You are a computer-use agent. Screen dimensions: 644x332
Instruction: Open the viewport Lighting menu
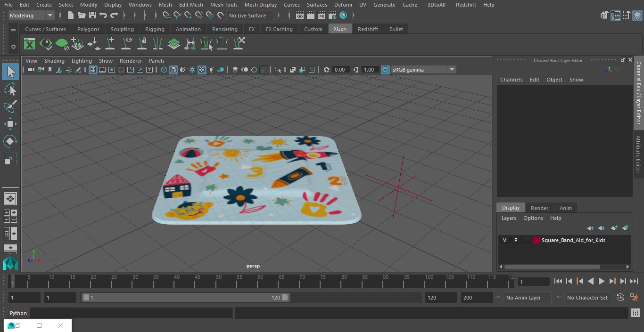82,61
